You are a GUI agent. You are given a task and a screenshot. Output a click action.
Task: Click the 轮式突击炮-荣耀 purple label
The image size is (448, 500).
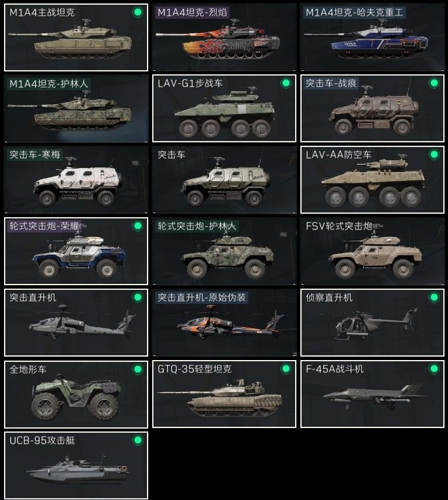[x=44, y=226]
